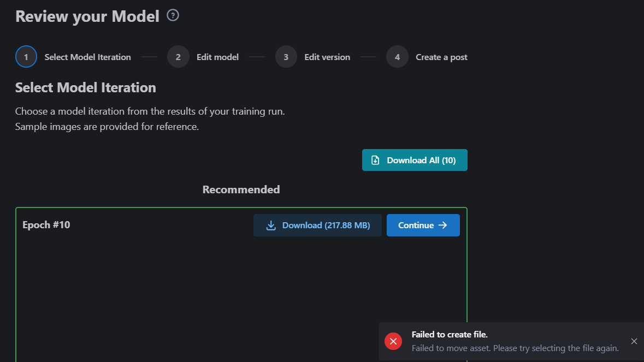644x362 pixels.
Task: Click the 'Select Model Iteration' step label
Action: [87, 57]
